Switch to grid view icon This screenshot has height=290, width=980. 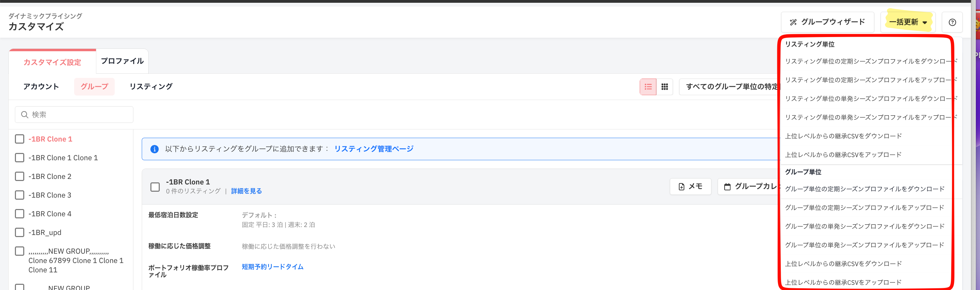click(665, 87)
